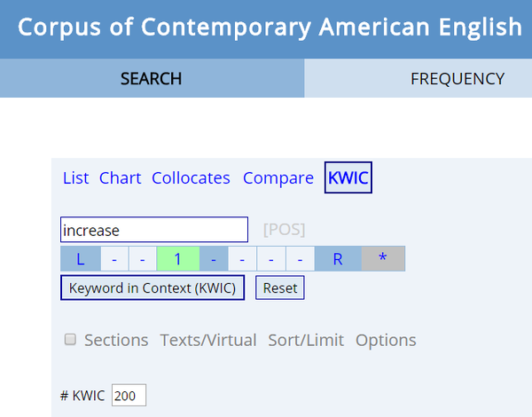This screenshot has height=417, width=532.
Task: Click the R sort cell
Action: coord(338,259)
